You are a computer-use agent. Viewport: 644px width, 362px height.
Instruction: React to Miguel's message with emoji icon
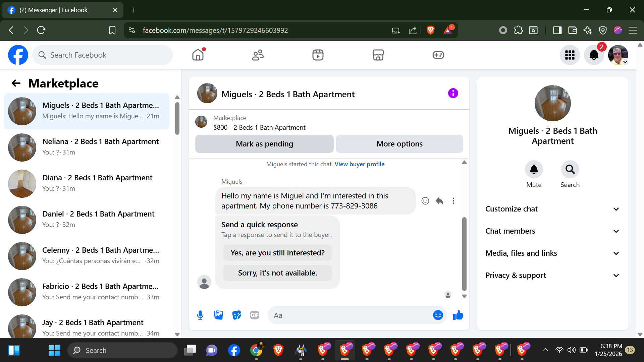(x=425, y=201)
